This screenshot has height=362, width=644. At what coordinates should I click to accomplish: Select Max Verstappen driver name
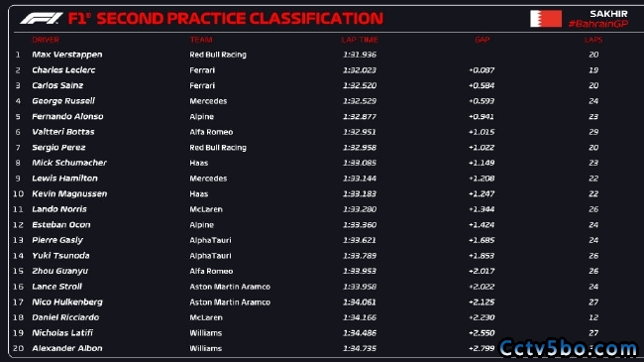pyautogui.click(x=67, y=55)
